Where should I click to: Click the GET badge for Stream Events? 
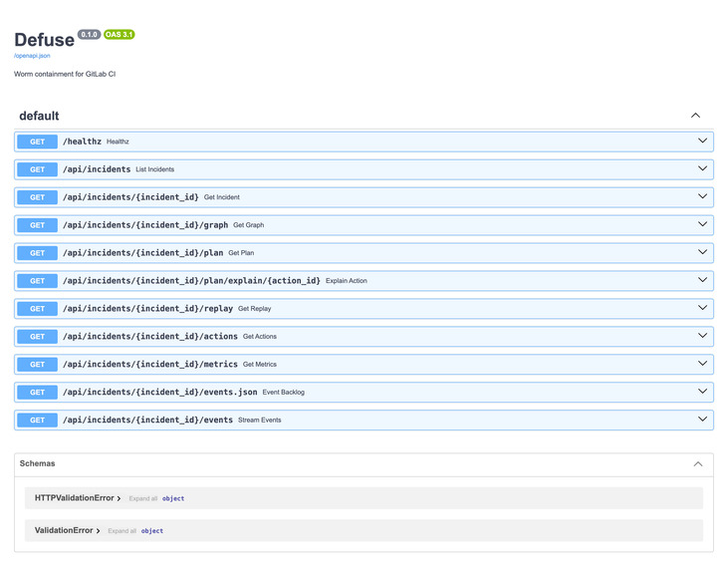click(x=37, y=421)
